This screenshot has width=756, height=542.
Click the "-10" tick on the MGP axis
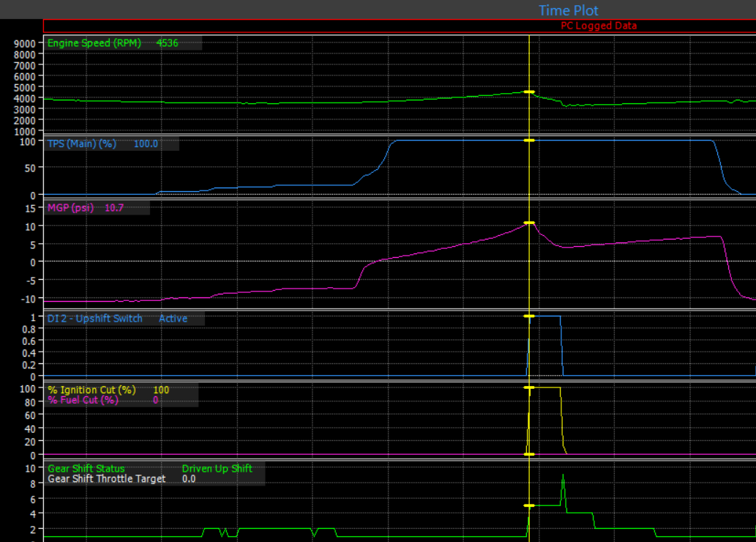pos(29,300)
